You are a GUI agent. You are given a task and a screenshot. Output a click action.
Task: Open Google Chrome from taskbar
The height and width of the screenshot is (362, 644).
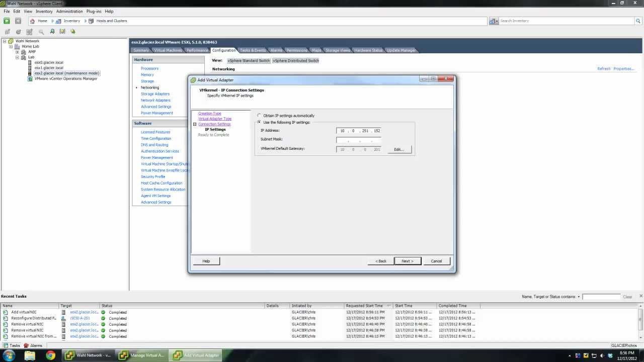click(50, 355)
